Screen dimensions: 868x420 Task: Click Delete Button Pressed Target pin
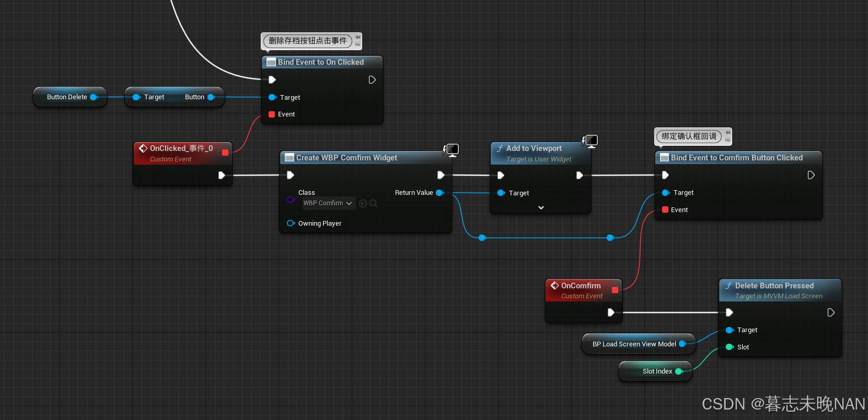(730, 330)
